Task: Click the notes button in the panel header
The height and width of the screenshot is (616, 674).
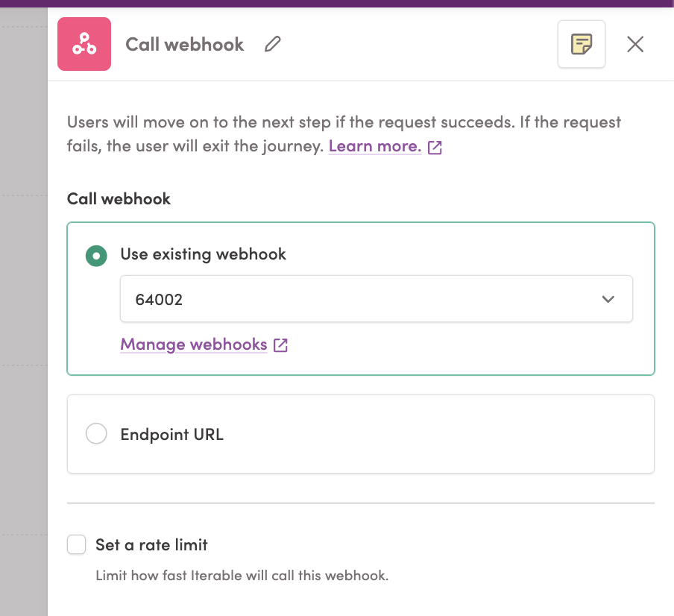Action: pyautogui.click(x=581, y=44)
